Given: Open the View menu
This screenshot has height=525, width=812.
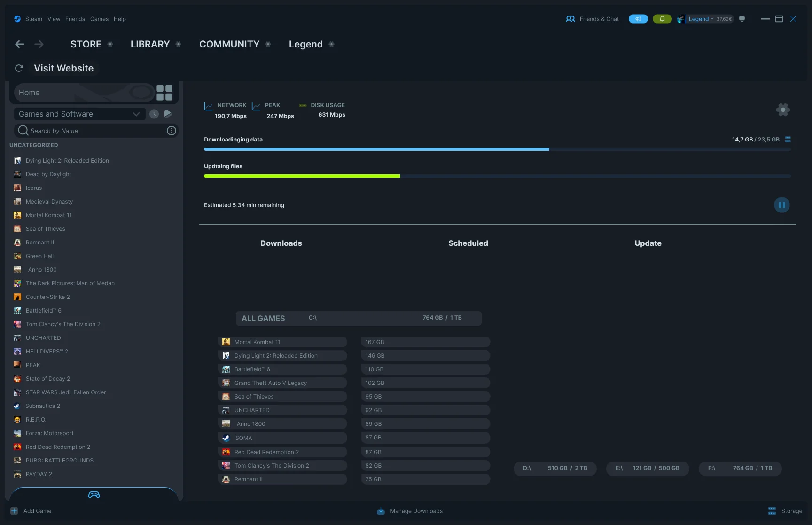Looking at the screenshot, I should (x=54, y=19).
